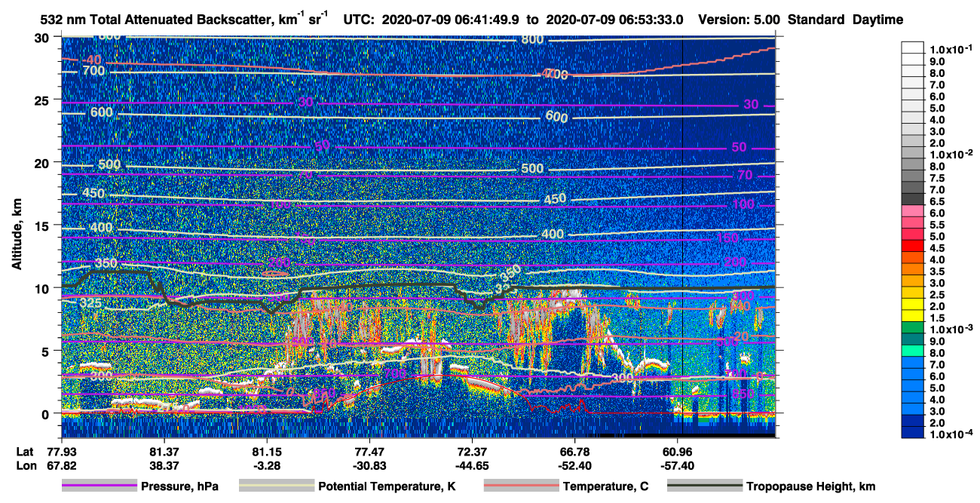Click longitude value -30.83
Image resolution: width=980 pixels, height=503 pixels.
(x=369, y=466)
